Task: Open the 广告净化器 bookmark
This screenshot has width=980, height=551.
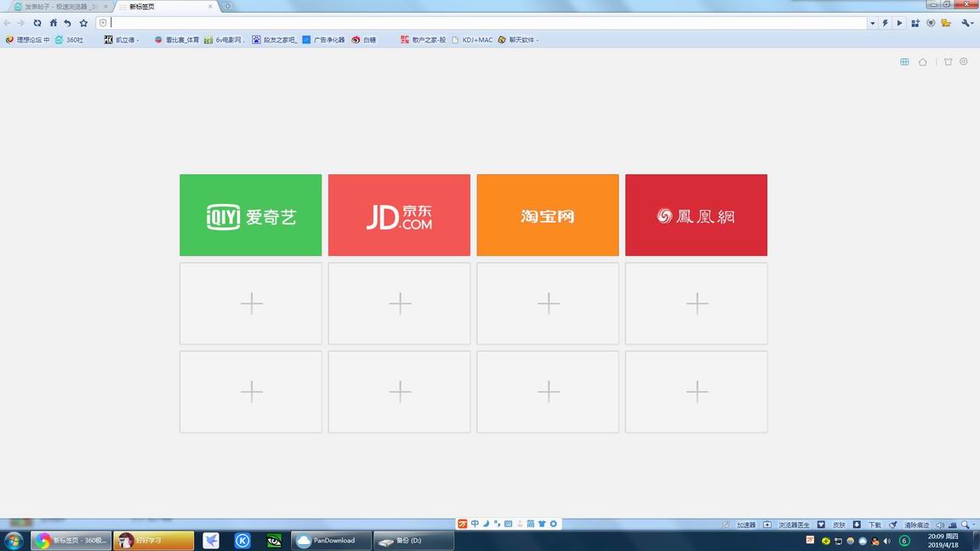Action: click(x=323, y=39)
